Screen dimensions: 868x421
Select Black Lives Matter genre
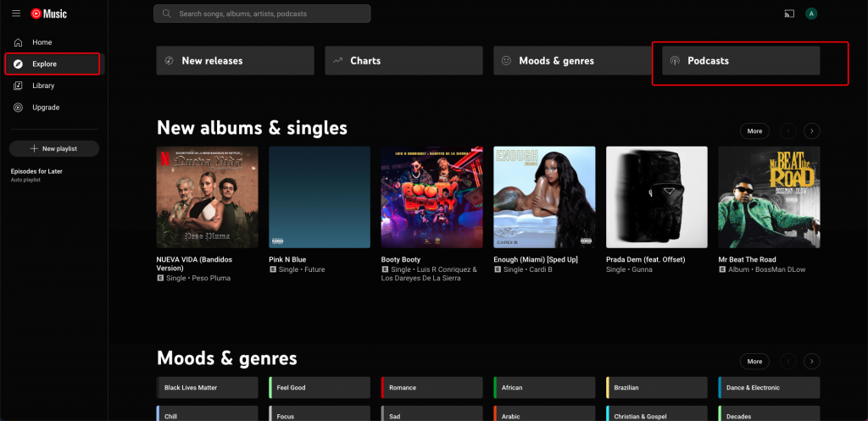click(x=207, y=388)
